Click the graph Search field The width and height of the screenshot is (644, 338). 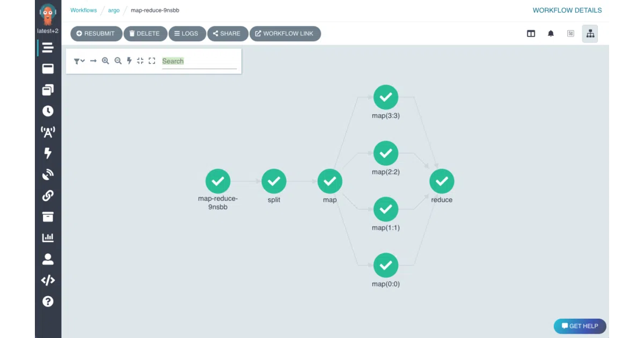[199, 61]
